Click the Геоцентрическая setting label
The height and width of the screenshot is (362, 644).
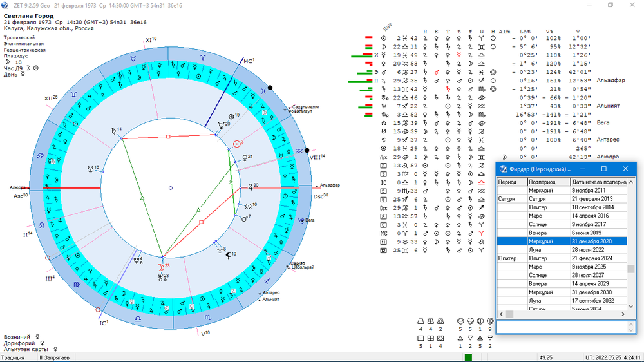(x=24, y=50)
